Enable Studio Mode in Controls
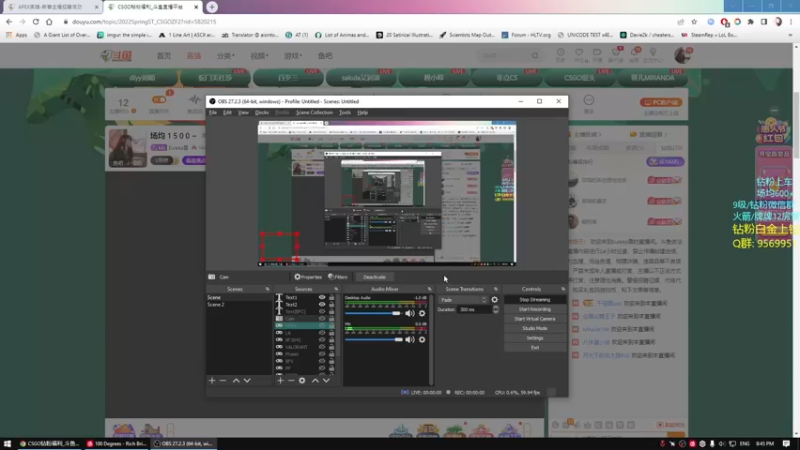Image resolution: width=800 pixels, height=450 pixels. [535, 328]
